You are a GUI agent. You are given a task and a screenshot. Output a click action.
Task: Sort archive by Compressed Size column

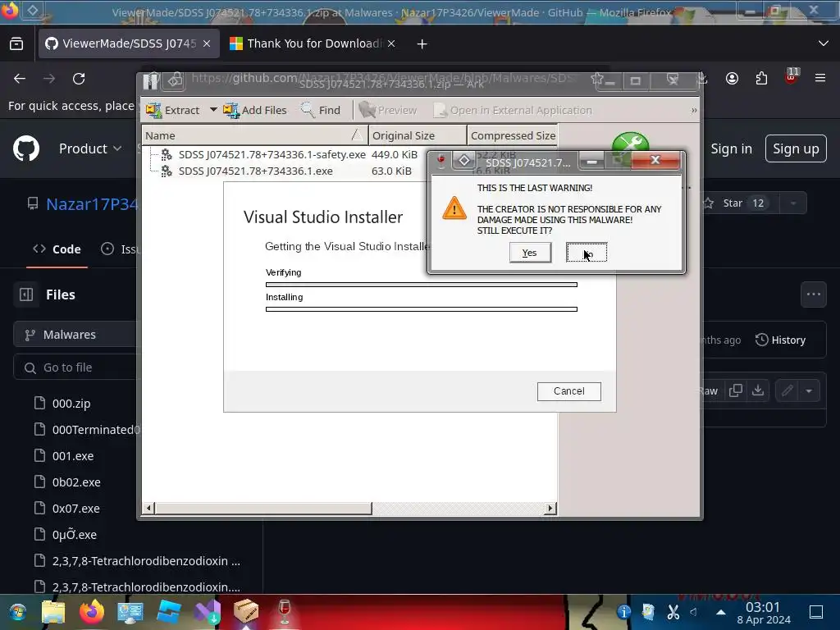click(x=513, y=135)
